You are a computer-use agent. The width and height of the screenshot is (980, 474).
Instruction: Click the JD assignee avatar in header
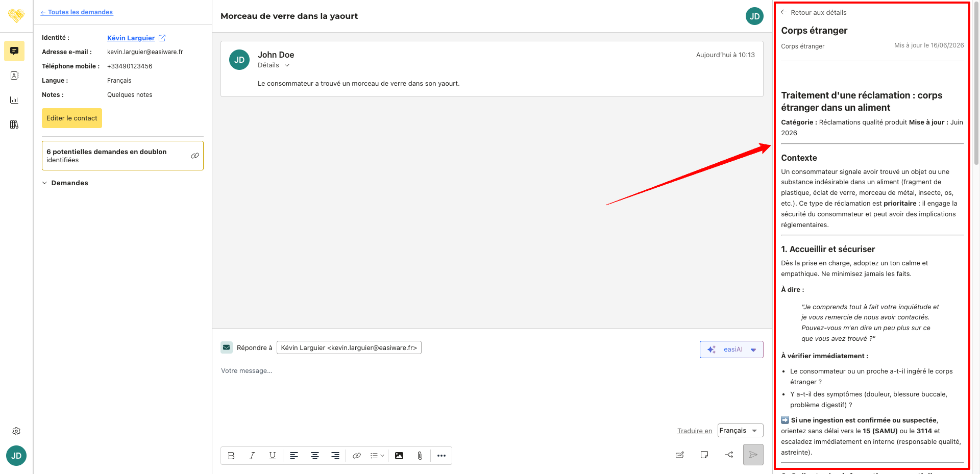coord(754,16)
